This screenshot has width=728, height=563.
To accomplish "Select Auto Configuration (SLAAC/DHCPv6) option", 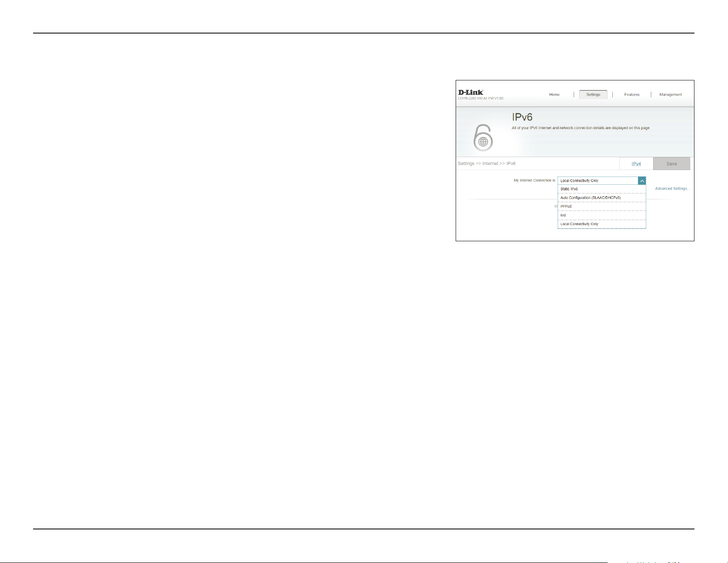I will coord(602,198).
